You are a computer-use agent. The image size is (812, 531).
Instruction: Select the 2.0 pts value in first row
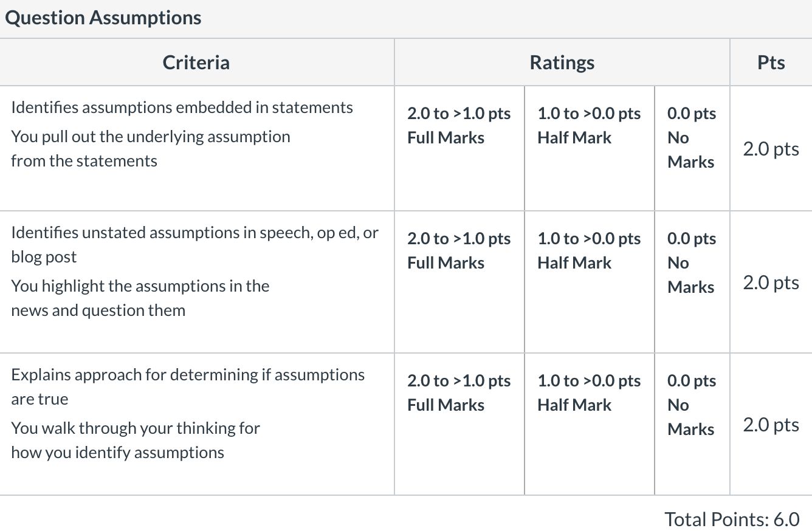tap(771, 149)
